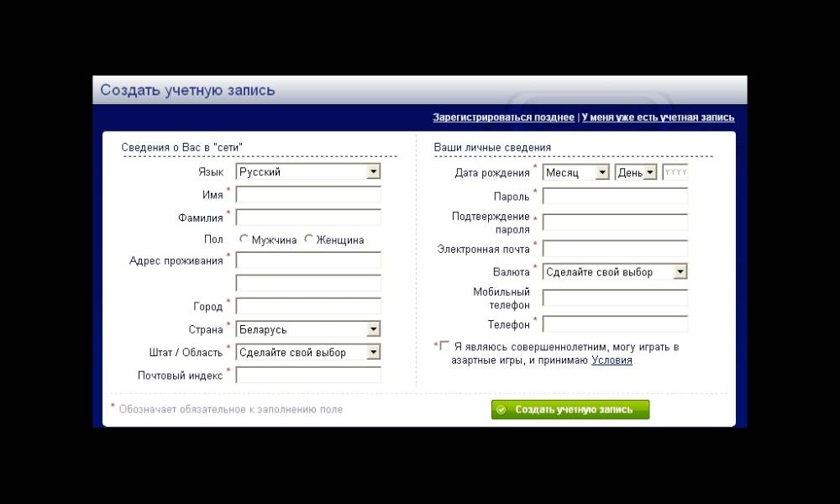
Task: Click У меня уже есть учетная запись link
Action: (x=658, y=118)
